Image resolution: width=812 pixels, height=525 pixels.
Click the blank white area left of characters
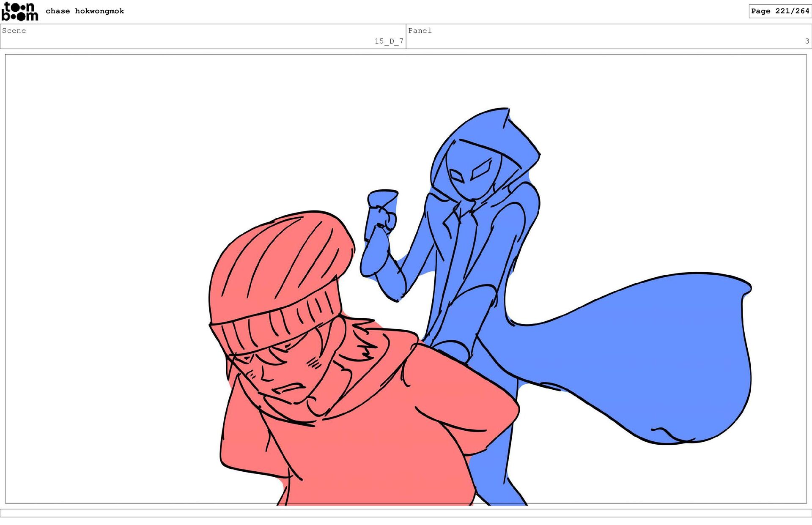[106, 275]
